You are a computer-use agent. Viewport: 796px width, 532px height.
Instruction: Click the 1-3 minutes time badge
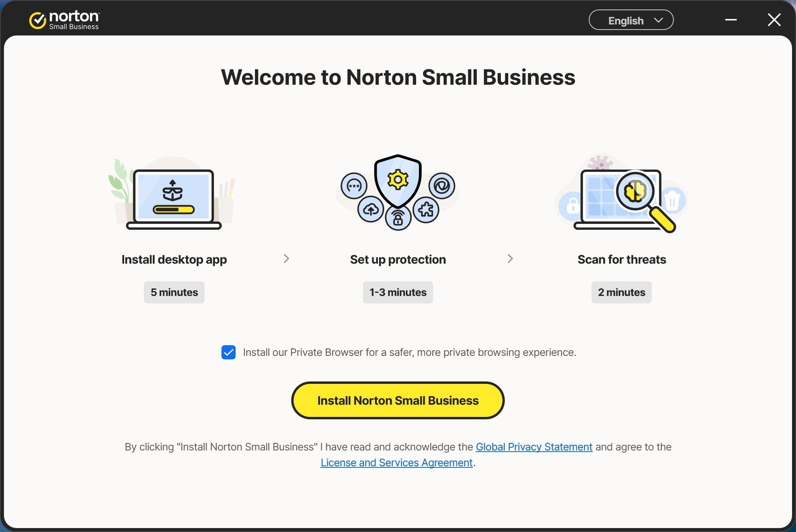[x=398, y=292]
